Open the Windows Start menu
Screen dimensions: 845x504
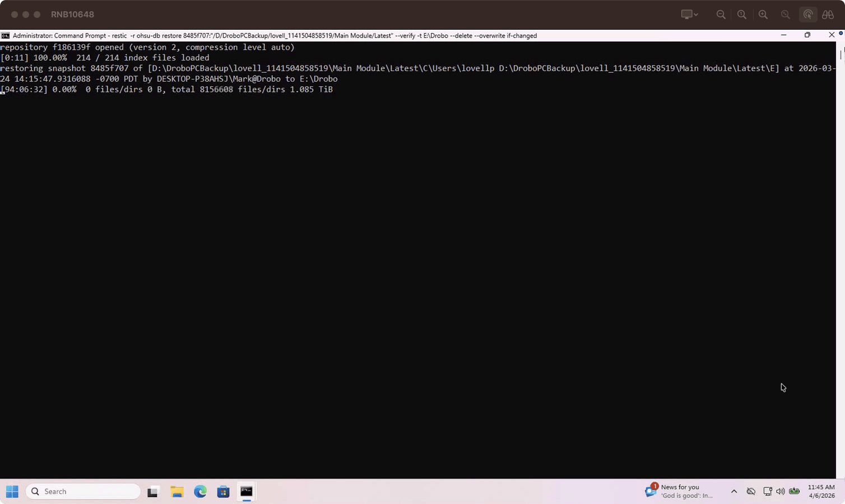(12, 492)
